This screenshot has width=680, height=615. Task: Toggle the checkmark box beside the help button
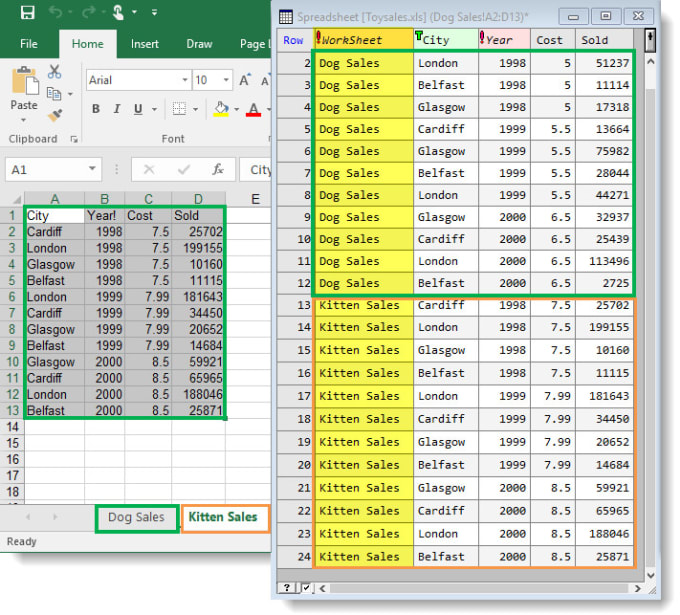tap(306, 589)
